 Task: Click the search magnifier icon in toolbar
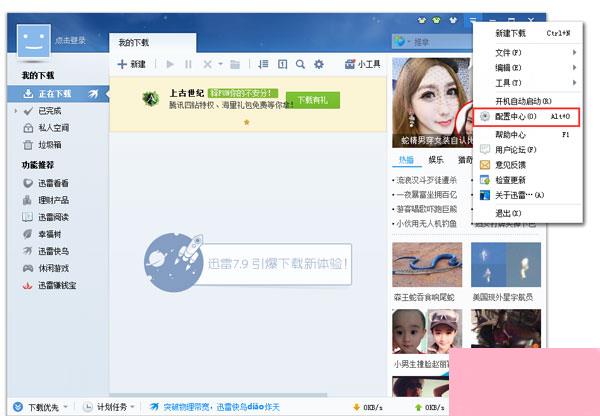point(300,64)
